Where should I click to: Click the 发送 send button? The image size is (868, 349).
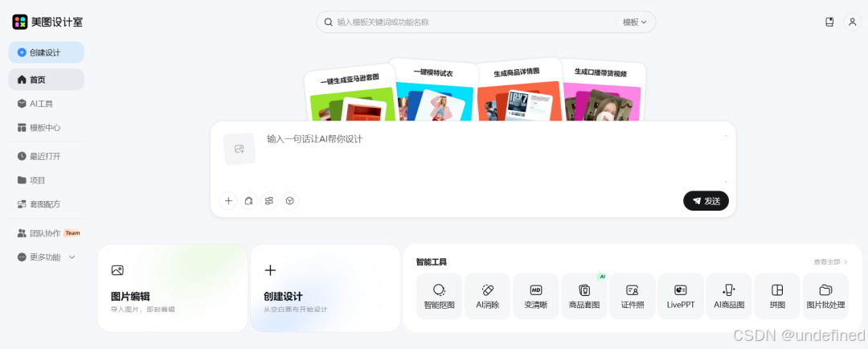(x=706, y=201)
